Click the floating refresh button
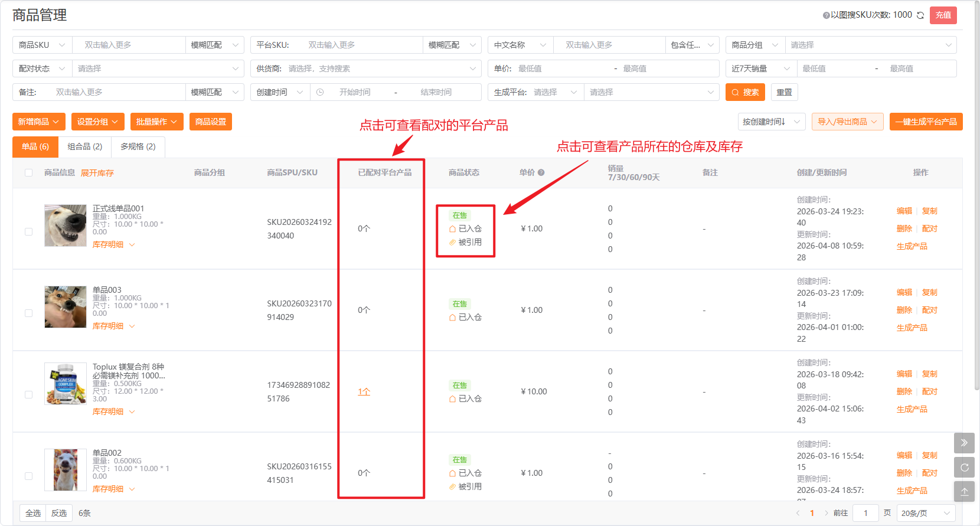The height and width of the screenshot is (526, 980). (964, 467)
